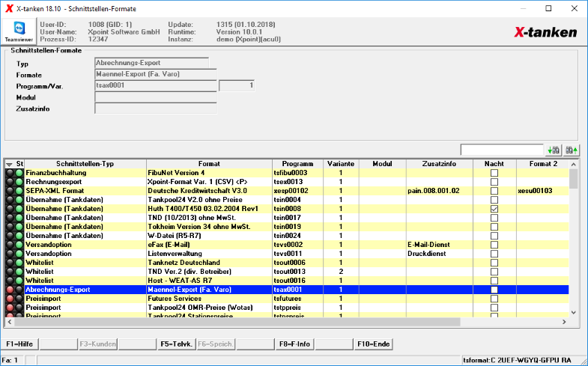Click horizontal scrollbar left arrow
Image resolution: width=588 pixels, height=366 pixels.
click(x=10, y=322)
